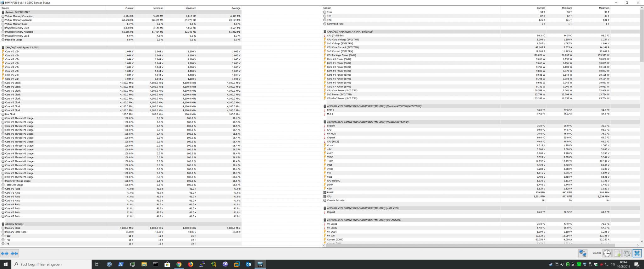644x269 pixels.
Task: Collapse the System: MSI MS-7B93 group
Action: coord(121,12)
